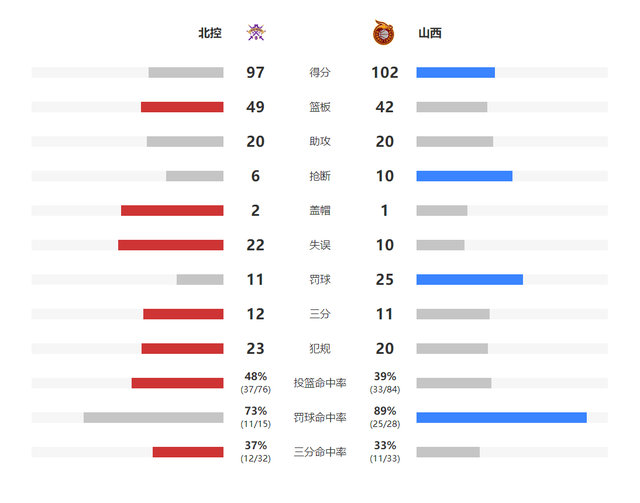Select the blue 得分 bar for 山西
Screen dimensions: 640x503
click(x=456, y=73)
